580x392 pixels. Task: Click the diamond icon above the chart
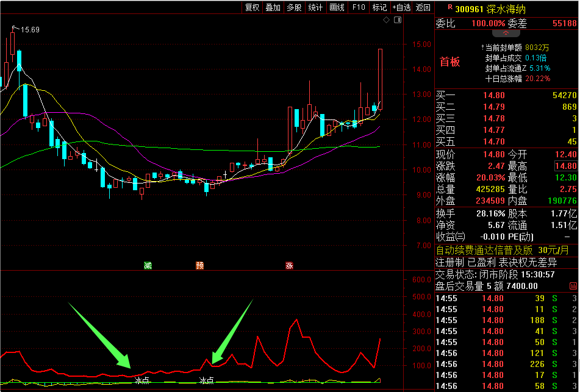point(386,20)
